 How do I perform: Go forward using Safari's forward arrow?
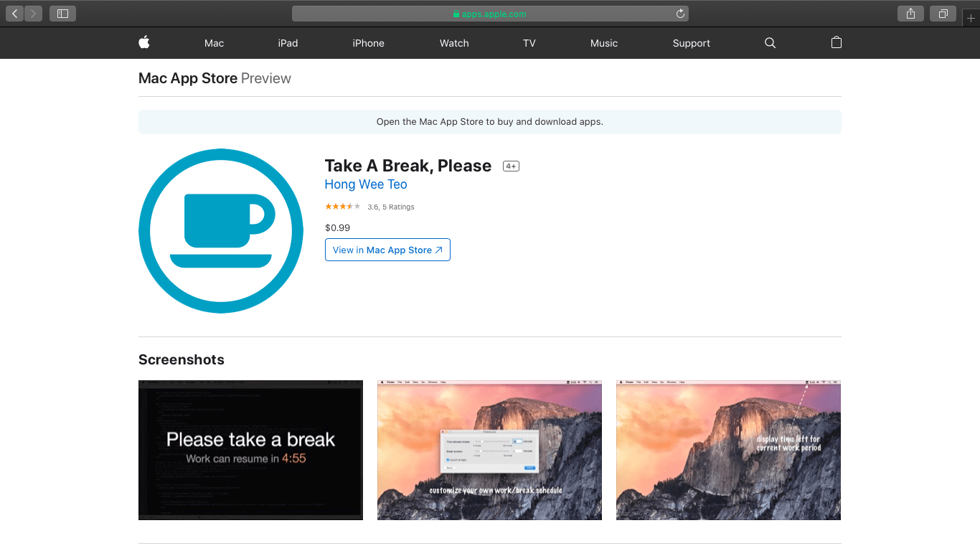click(x=33, y=14)
